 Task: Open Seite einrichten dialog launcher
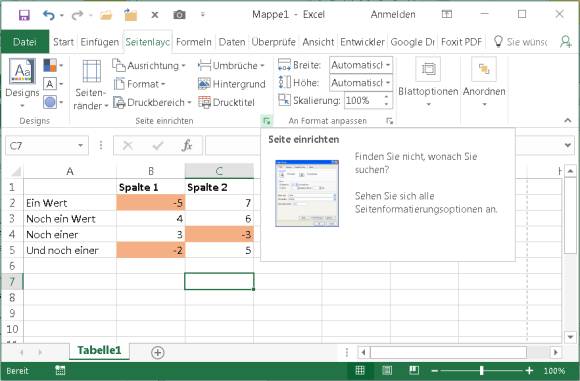tap(266, 120)
